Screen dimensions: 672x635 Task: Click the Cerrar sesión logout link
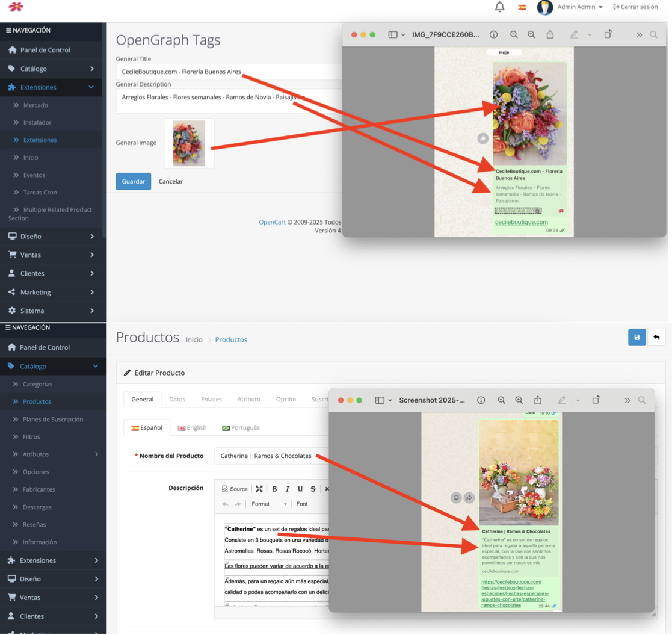click(635, 7)
